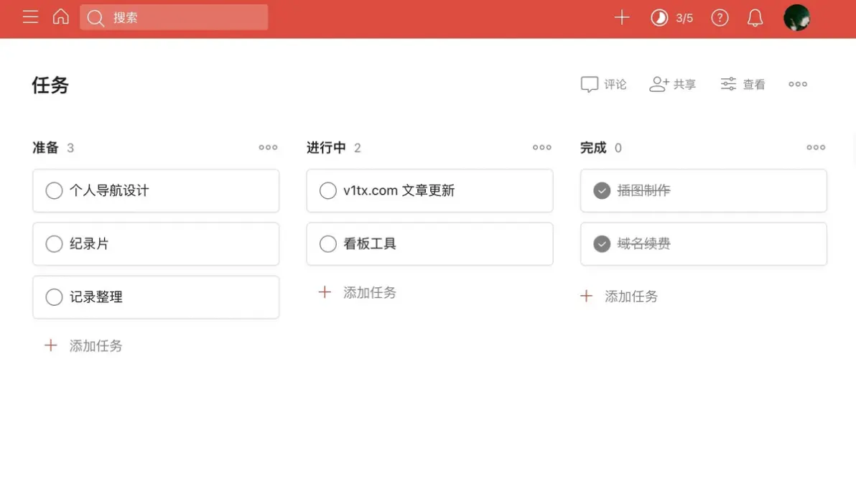Click the 进行中 column title
Image resolution: width=856 pixels, height=504 pixels.
tap(326, 148)
